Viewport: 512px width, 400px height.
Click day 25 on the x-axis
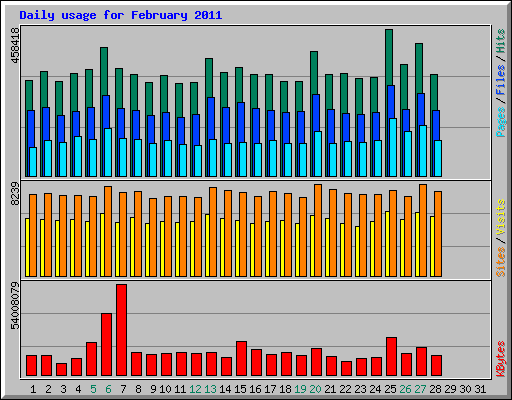[390, 389]
